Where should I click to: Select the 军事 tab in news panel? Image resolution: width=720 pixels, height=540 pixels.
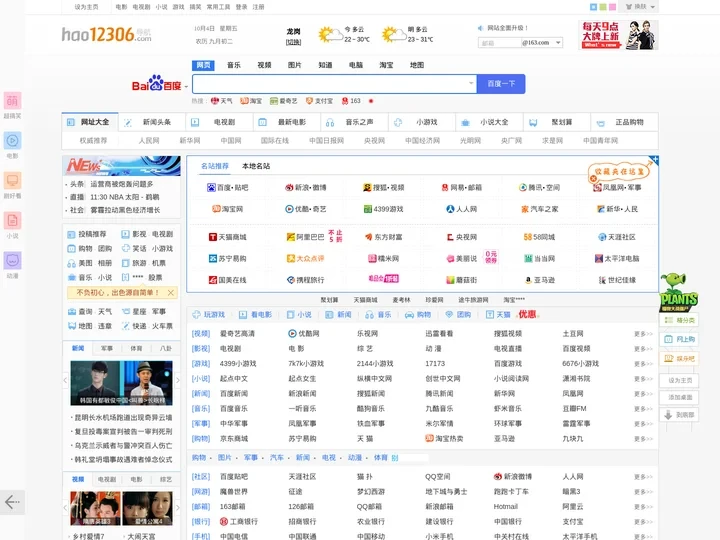107,349
